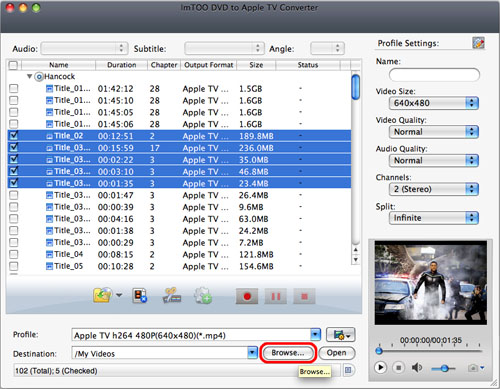The image size is (500, 389).
Task: Select the row with duration 01:45:06
Action: (179, 124)
